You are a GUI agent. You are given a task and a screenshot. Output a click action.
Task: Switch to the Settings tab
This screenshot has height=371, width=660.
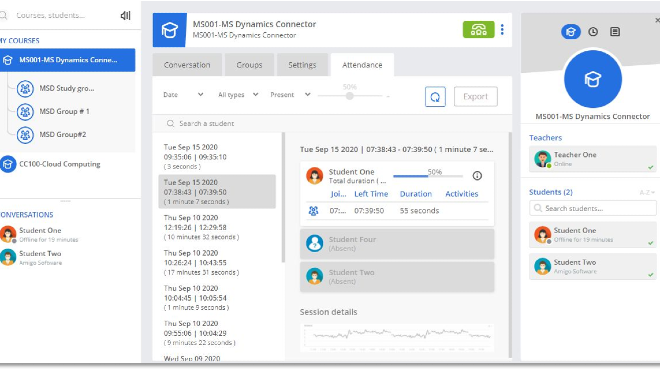tap(302, 65)
